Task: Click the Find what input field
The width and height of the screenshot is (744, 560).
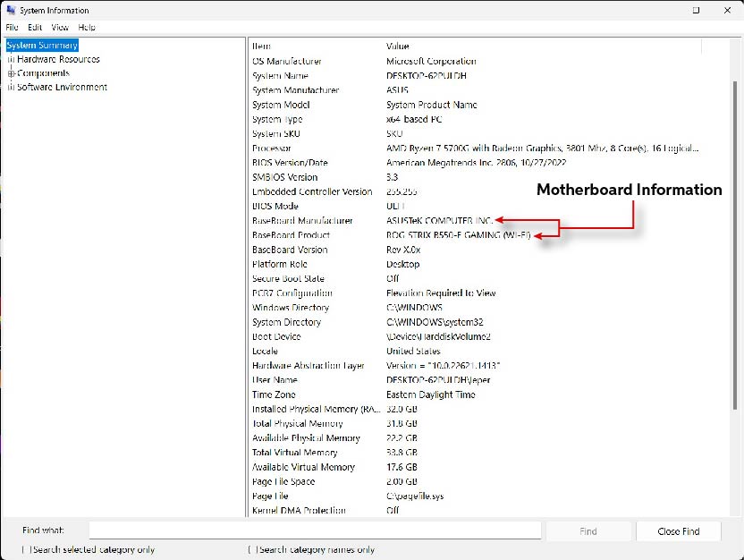Action: (x=315, y=530)
